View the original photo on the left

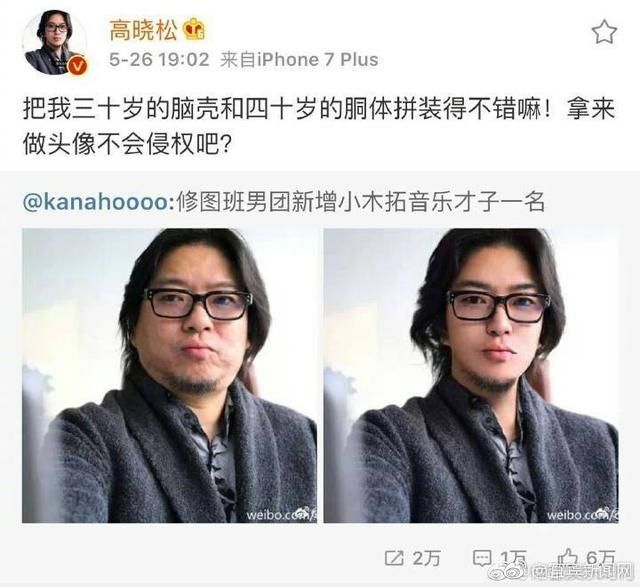click(x=169, y=376)
